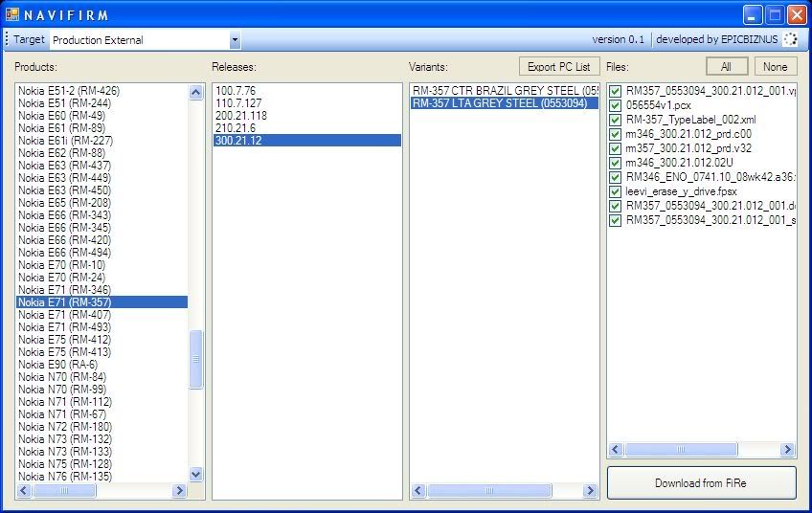Select Nokia E70 (RM-10)

coord(102,264)
